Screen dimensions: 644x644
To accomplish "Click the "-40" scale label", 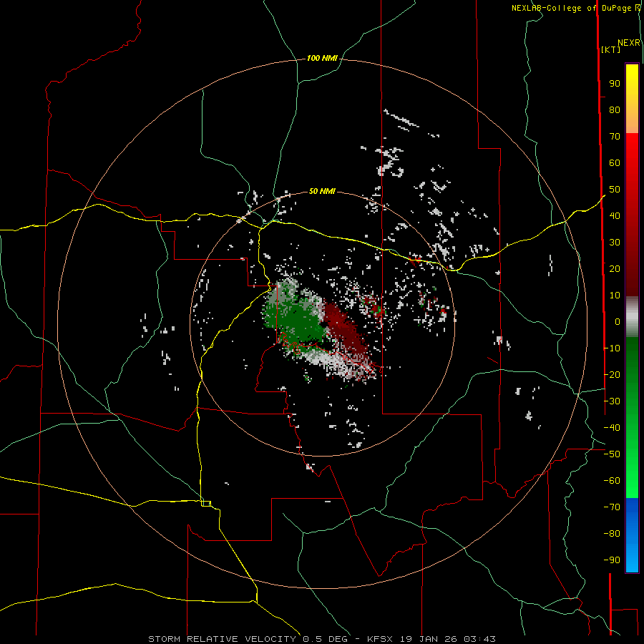I will 612,428.
